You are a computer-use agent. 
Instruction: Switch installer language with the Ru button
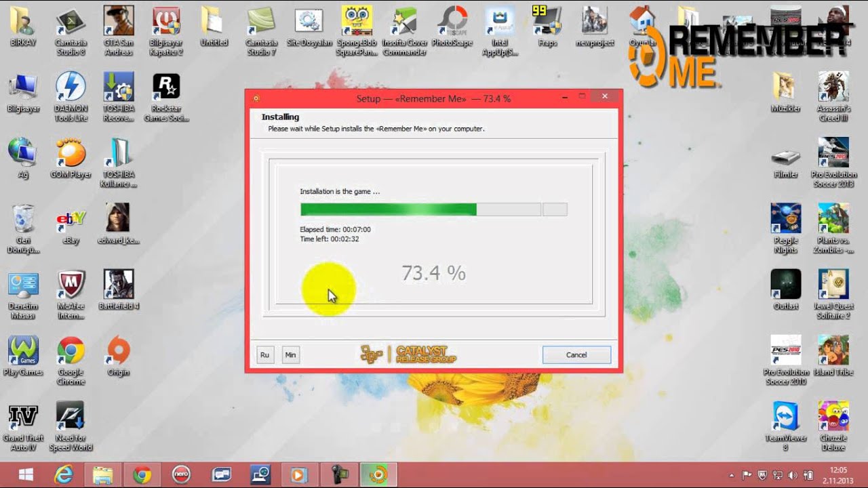coord(264,354)
